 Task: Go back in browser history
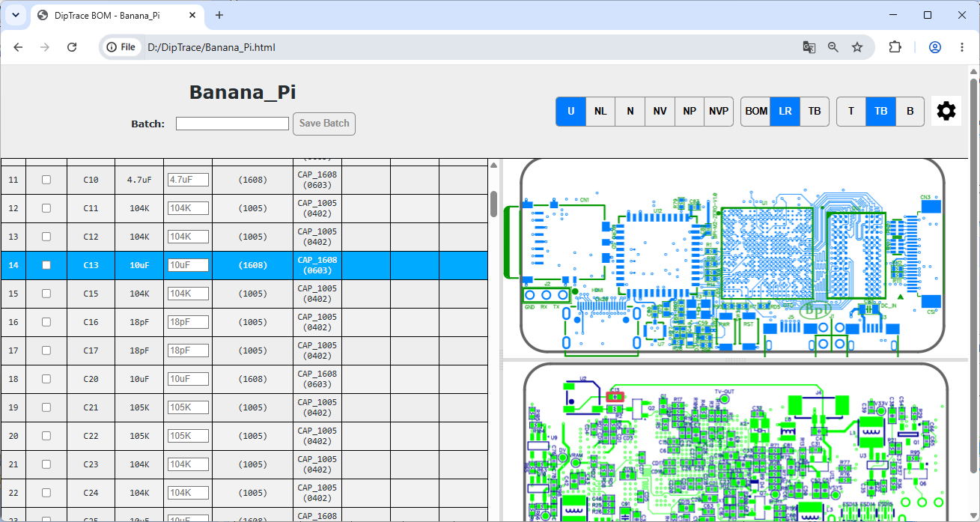(x=18, y=47)
